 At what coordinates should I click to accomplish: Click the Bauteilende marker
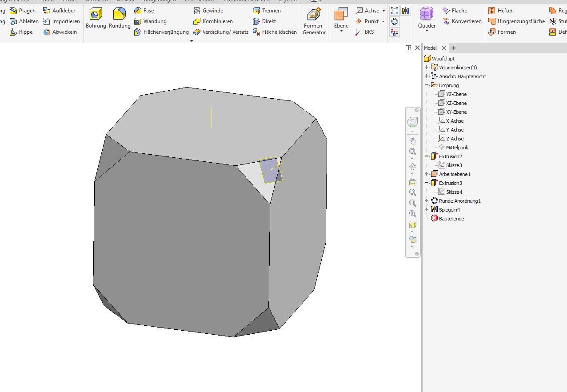447,219
